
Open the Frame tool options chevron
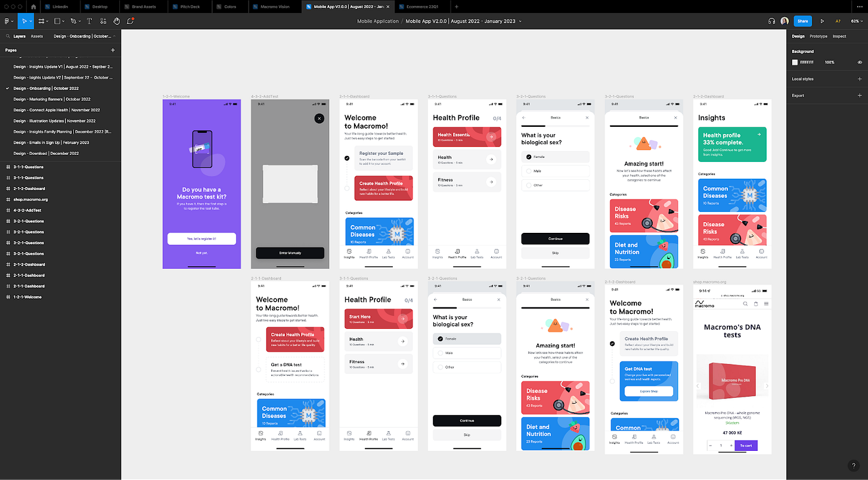pos(48,21)
